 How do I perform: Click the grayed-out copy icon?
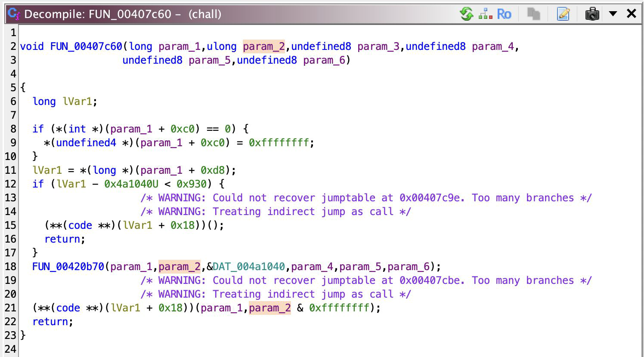[x=533, y=14]
